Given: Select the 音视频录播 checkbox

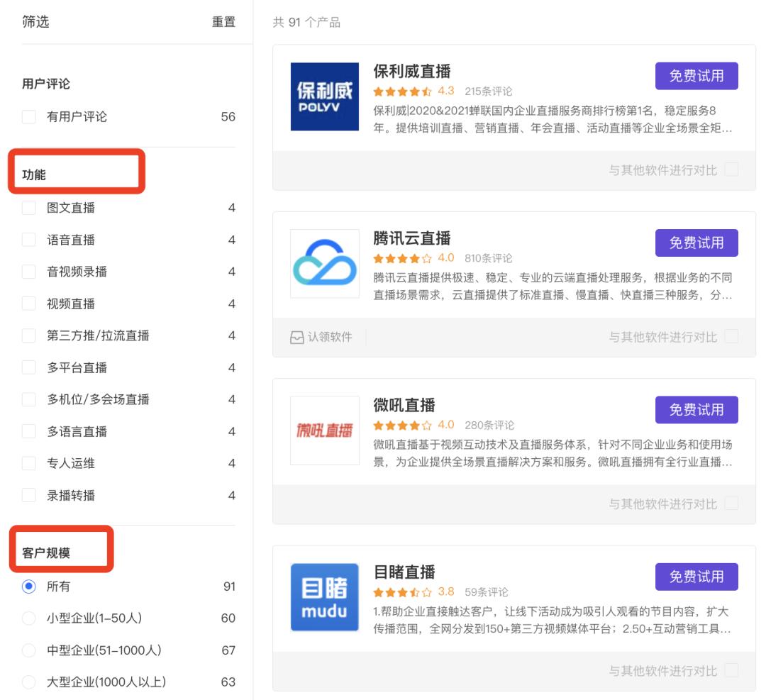Looking at the screenshot, I should [29, 272].
